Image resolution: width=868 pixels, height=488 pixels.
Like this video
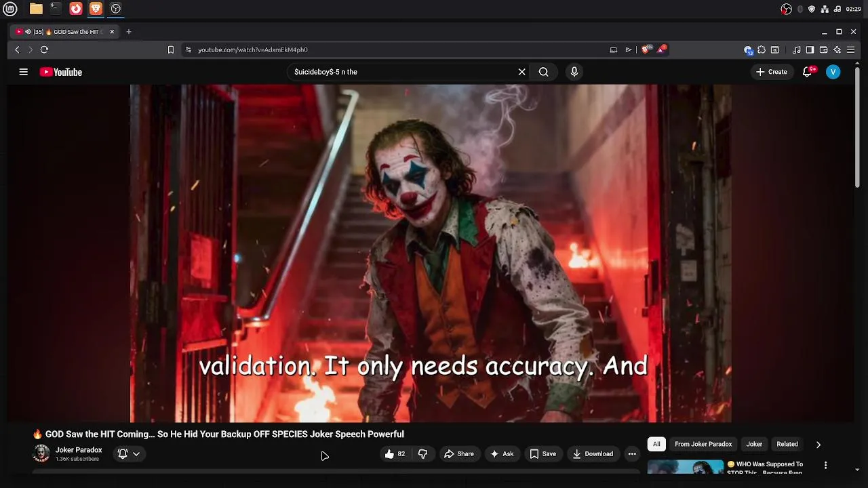[395, 454]
